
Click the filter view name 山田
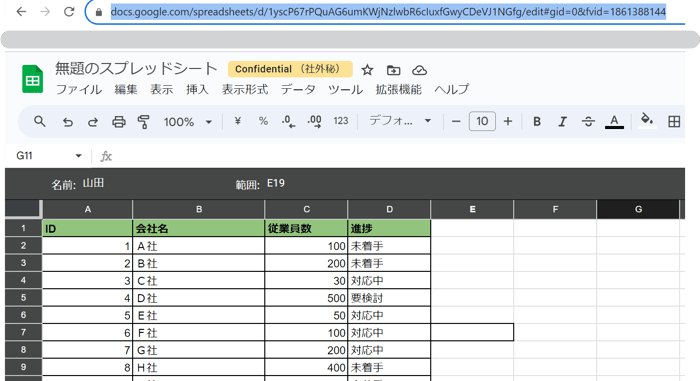click(x=93, y=183)
